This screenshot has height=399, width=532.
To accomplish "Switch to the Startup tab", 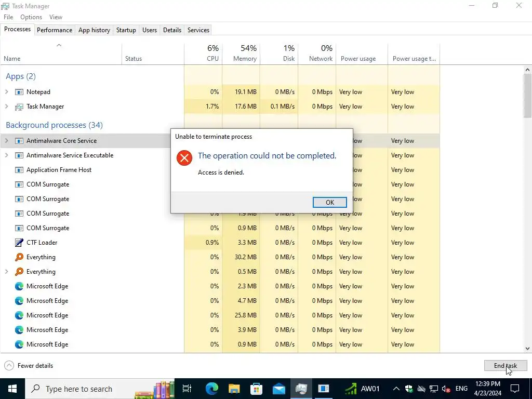I will coord(126,30).
